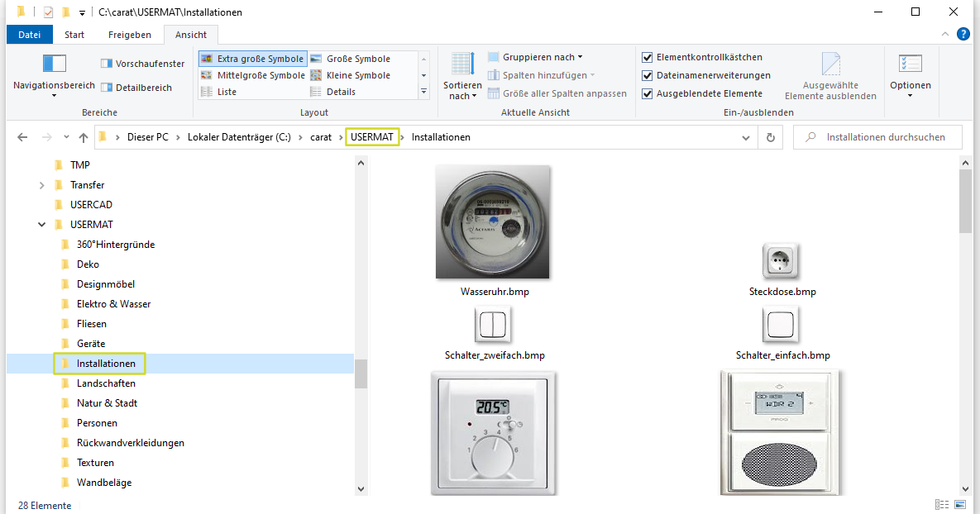
Task: Select the Wasseruhr.bmp thumbnail
Action: tap(493, 222)
